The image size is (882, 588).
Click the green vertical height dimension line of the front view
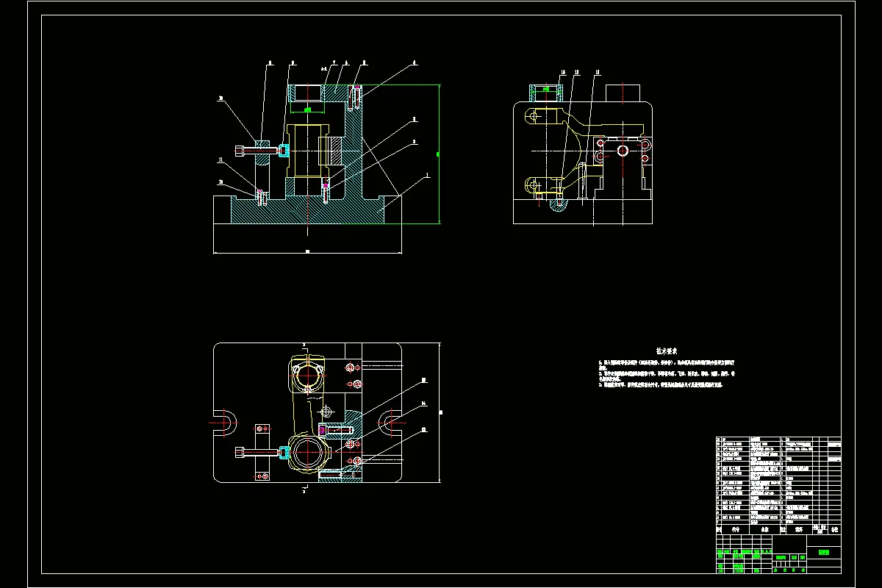(x=439, y=154)
